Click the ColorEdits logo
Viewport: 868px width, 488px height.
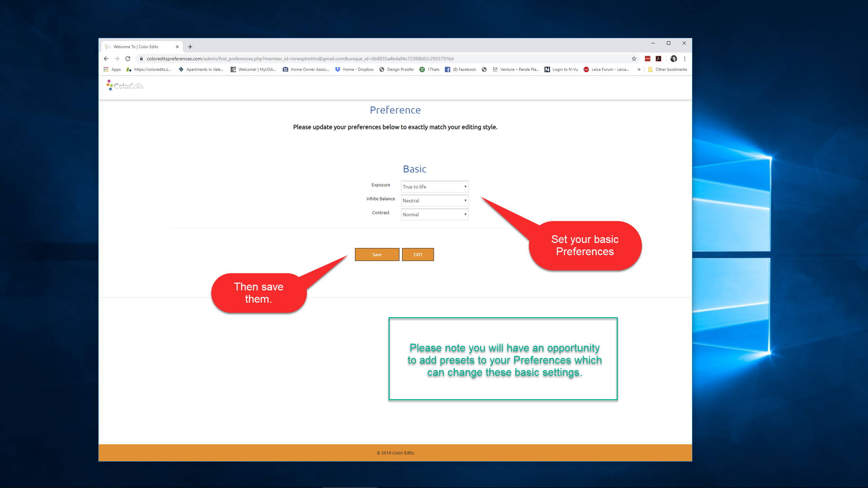coord(125,85)
